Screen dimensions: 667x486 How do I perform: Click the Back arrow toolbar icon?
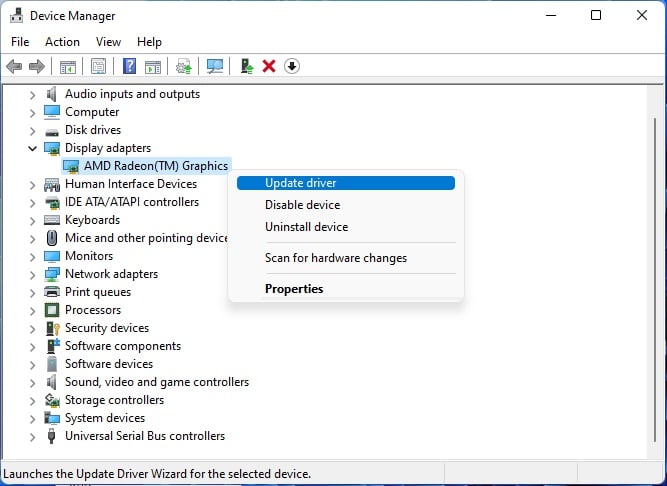pos(14,66)
